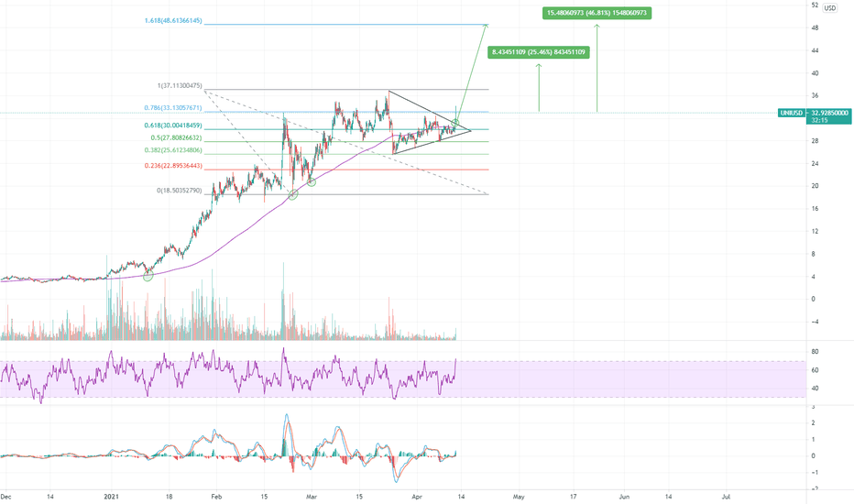Screen dimensions: 854x504
Task: Click the 28 price axis label
Action: (815, 141)
